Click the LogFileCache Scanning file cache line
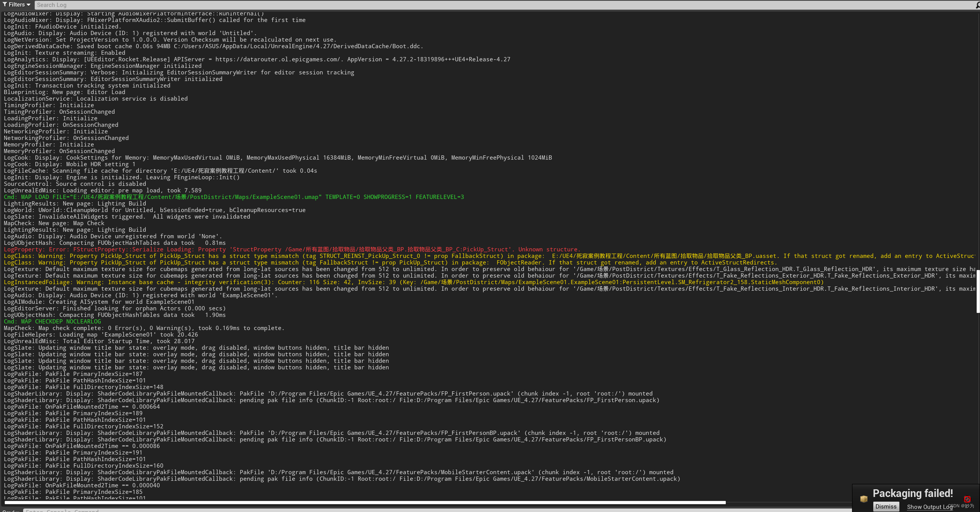Image resolution: width=980 pixels, height=512 pixels. [160, 171]
